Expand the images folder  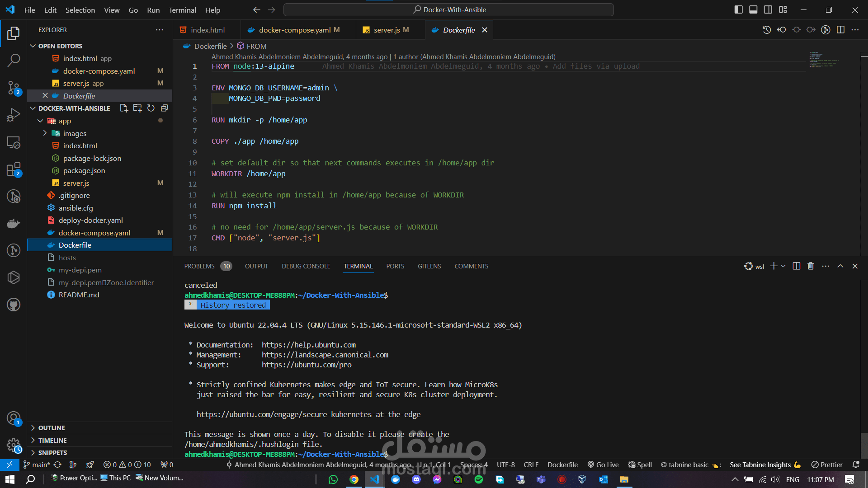pos(75,133)
